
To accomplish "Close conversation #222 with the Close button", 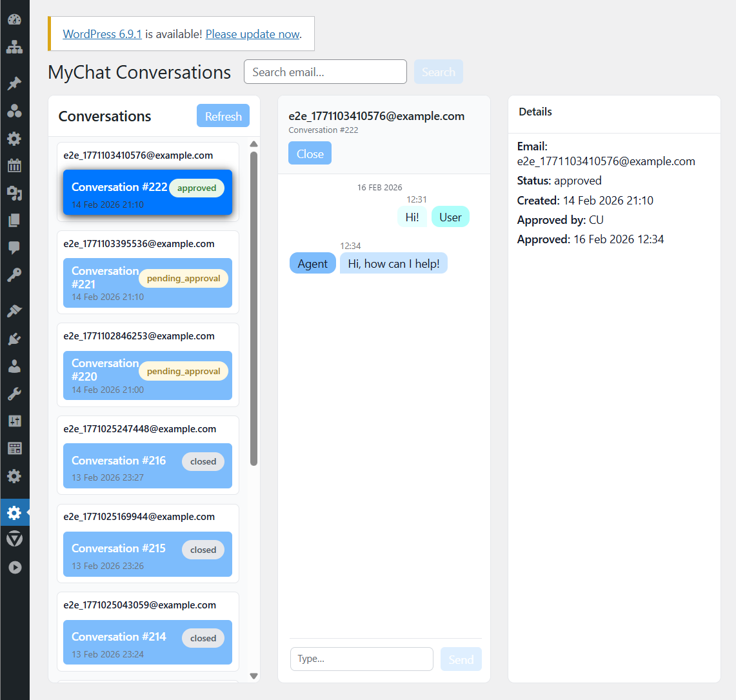I will [x=310, y=154].
